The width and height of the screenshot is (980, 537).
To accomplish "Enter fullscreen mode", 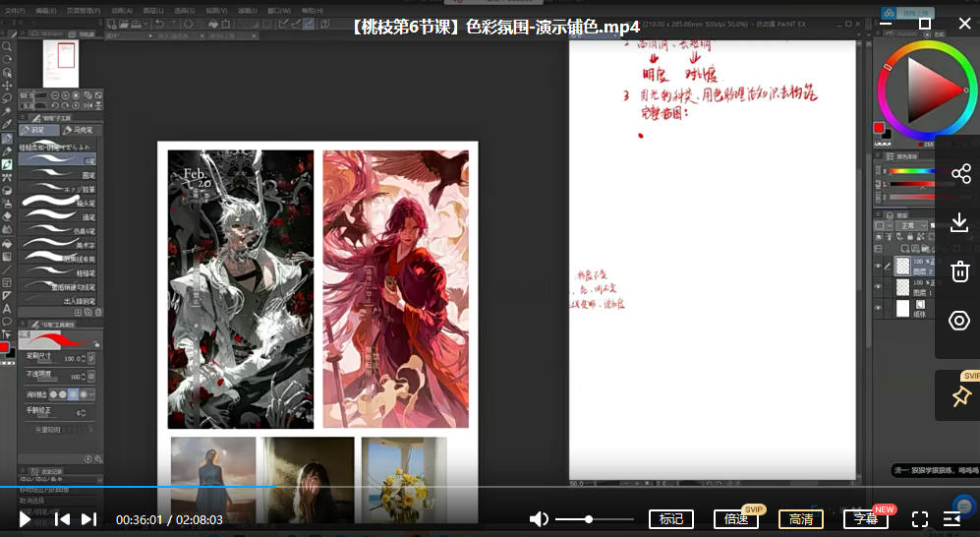I will click(x=920, y=519).
